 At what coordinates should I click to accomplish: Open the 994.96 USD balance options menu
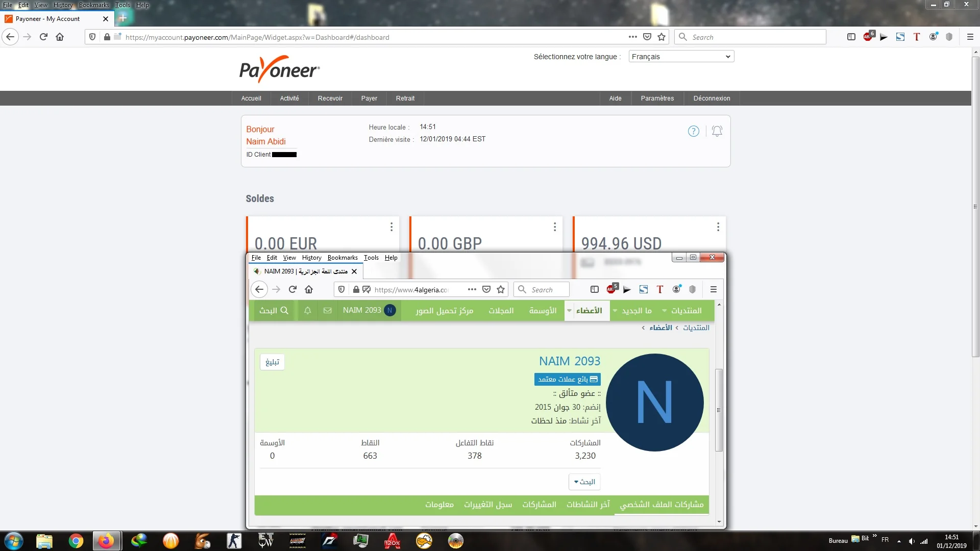[x=718, y=227]
